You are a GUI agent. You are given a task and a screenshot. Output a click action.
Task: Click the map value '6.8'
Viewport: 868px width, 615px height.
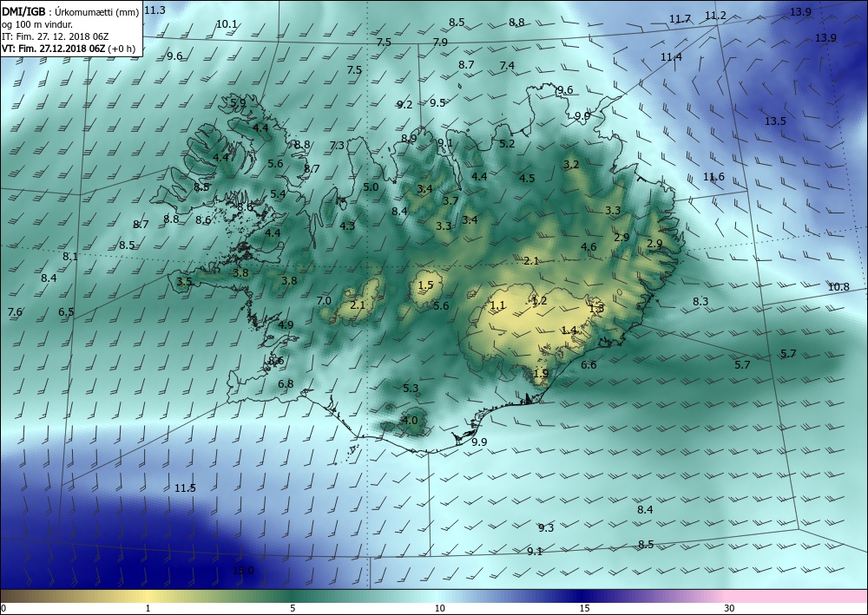pos(286,383)
